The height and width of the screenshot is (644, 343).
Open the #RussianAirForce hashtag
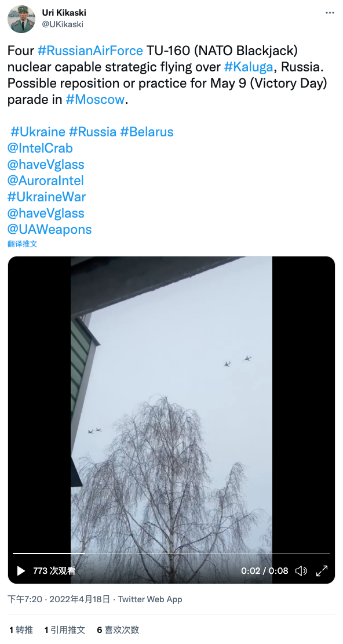(90, 50)
